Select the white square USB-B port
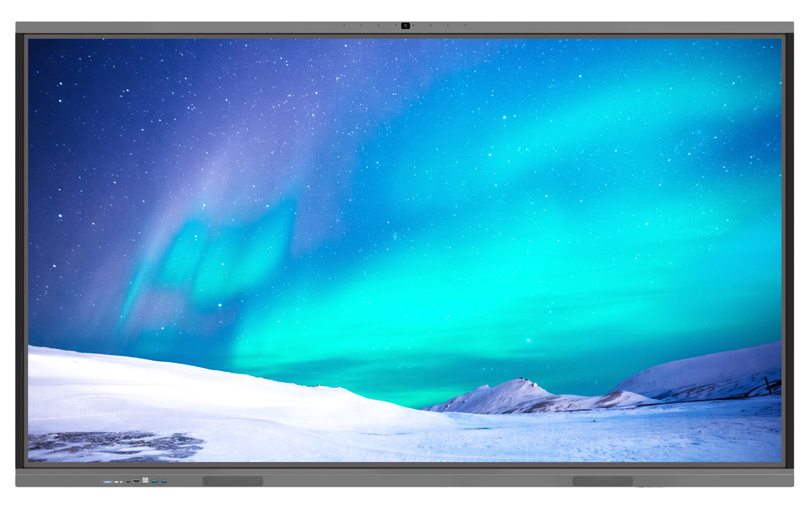The image size is (812, 528). tap(145, 481)
